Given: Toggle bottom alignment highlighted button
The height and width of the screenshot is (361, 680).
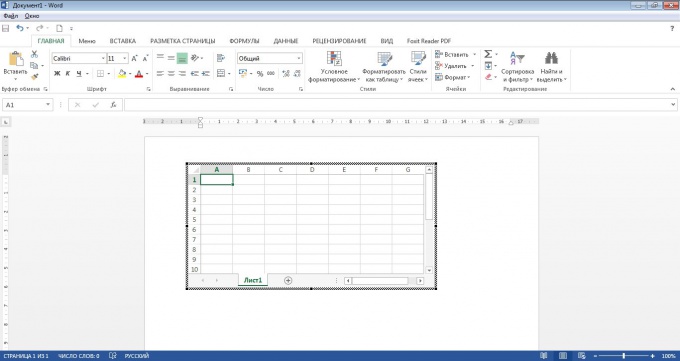Looking at the screenshot, I should (182, 58).
